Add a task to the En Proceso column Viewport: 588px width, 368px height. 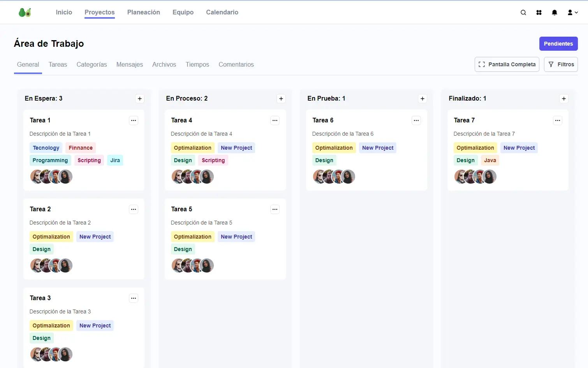coord(281,99)
